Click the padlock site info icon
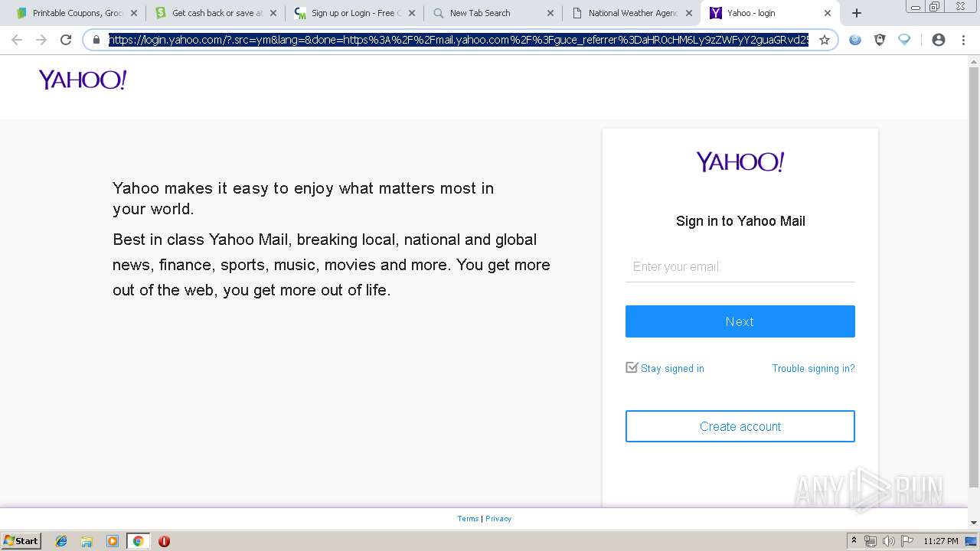Viewport: 980px width, 551px height. point(96,40)
